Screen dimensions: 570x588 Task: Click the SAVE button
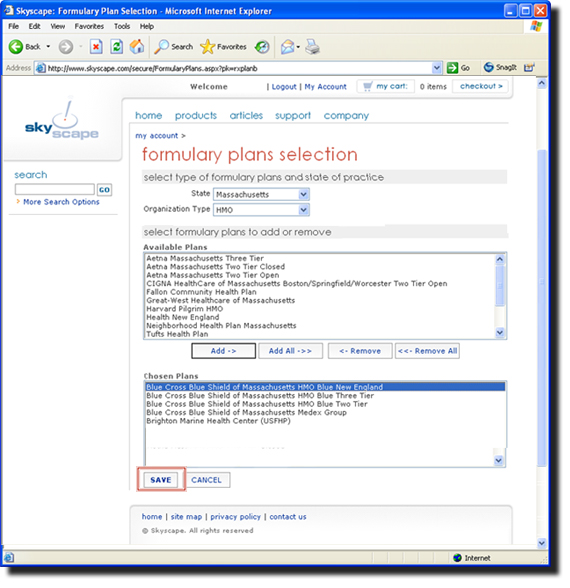point(161,480)
